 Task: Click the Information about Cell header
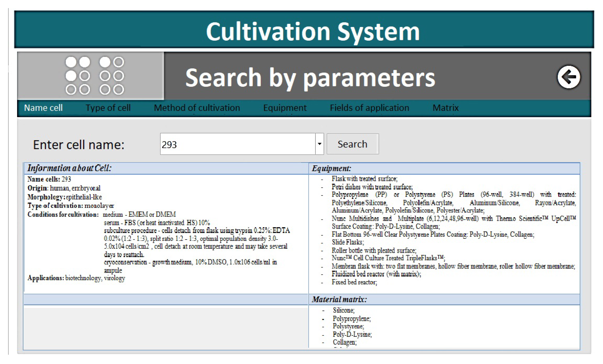pyautogui.click(x=69, y=168)
